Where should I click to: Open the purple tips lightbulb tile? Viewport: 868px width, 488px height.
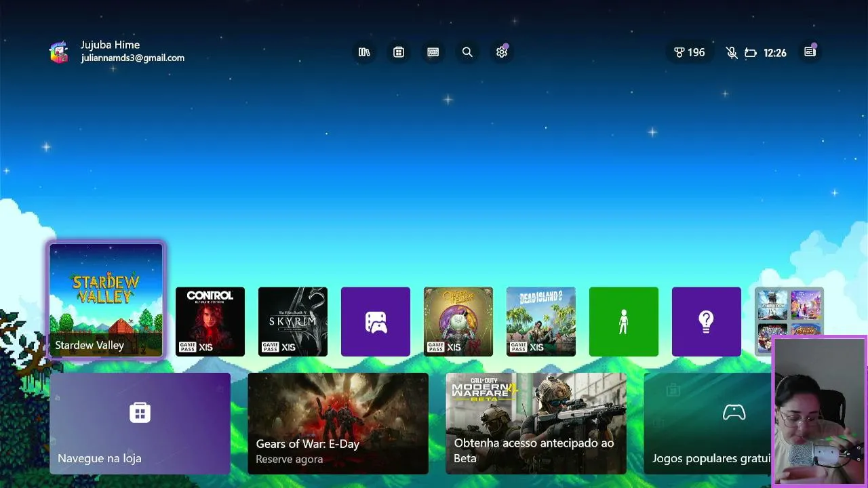[707, 322]
